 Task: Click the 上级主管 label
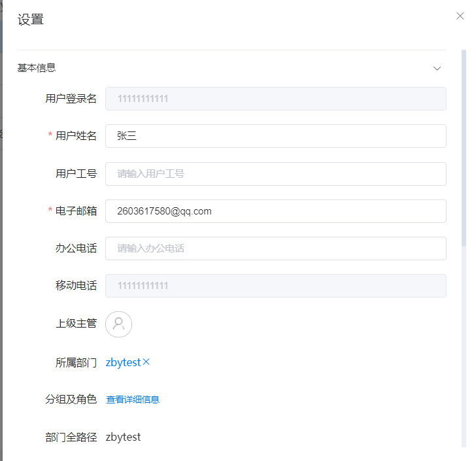(x=76, y=324)
